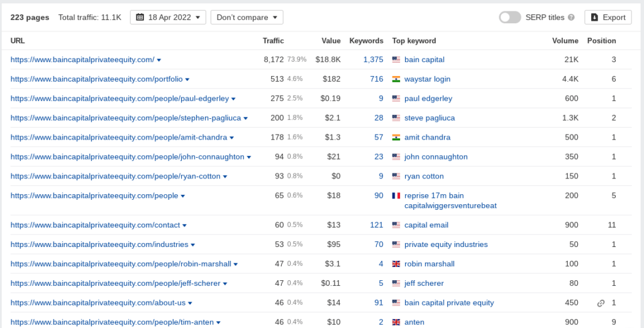Sort by the Keywords column header

click(x=367, y=41)
